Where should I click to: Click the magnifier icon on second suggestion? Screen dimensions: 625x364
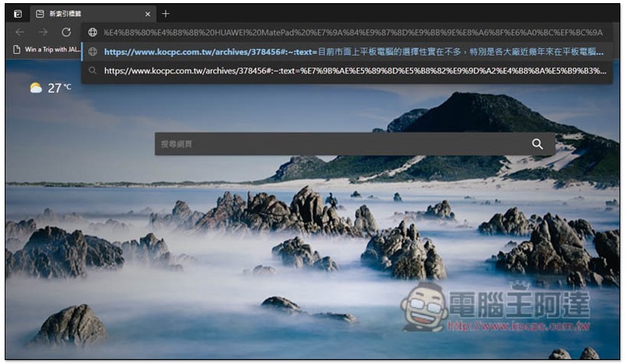pyautogui.click(x=92, y=70)
